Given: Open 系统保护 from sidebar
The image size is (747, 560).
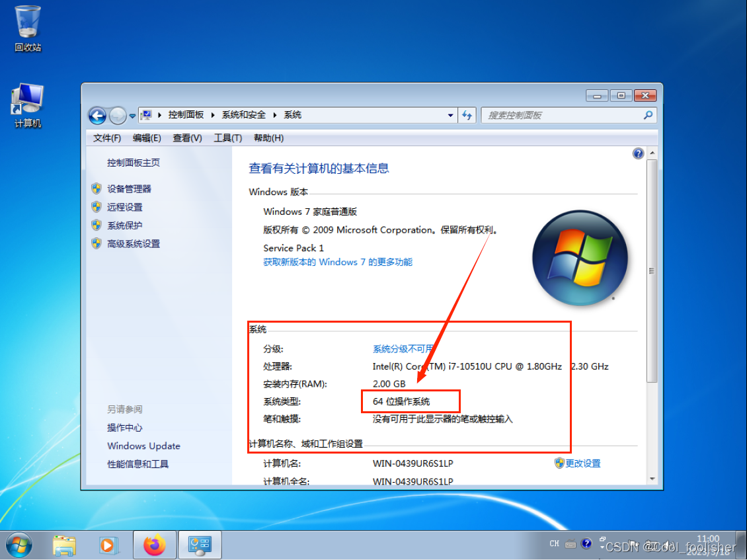Looking at the screenshot, I should point(124,225).
